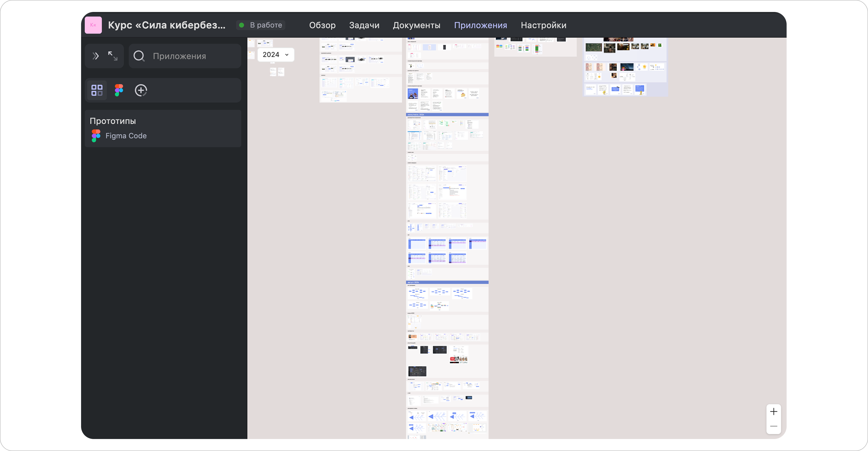Image resolution: width=868 pixels, height=451 pixels.
Task: Zoom in the canvas with plus
Action: (x=774, y=412)
